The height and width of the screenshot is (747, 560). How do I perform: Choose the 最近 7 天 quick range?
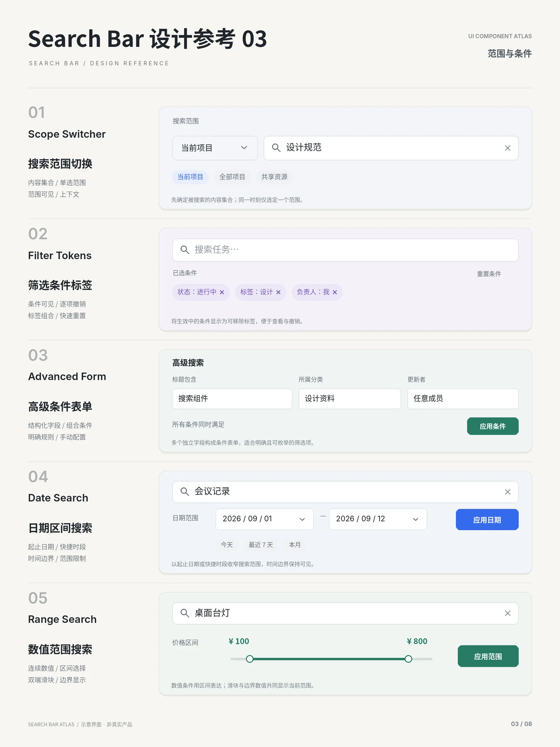point(261,545)
